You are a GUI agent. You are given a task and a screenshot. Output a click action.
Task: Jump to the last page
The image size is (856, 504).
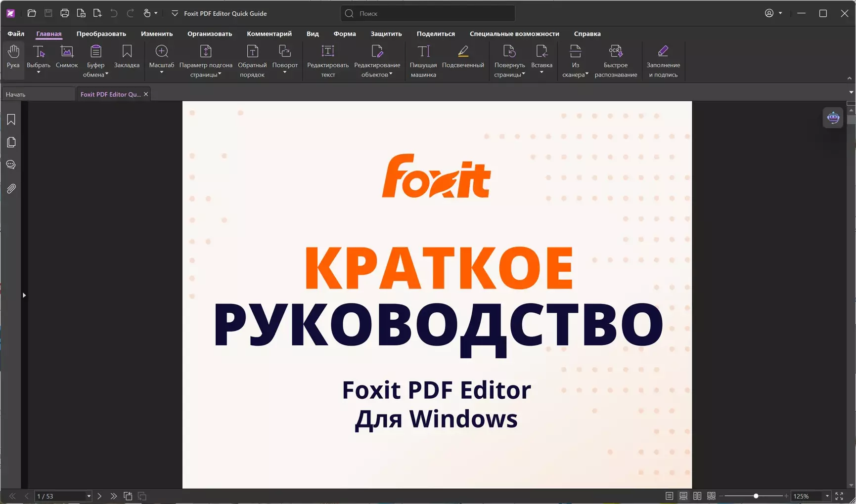point(113,496)
